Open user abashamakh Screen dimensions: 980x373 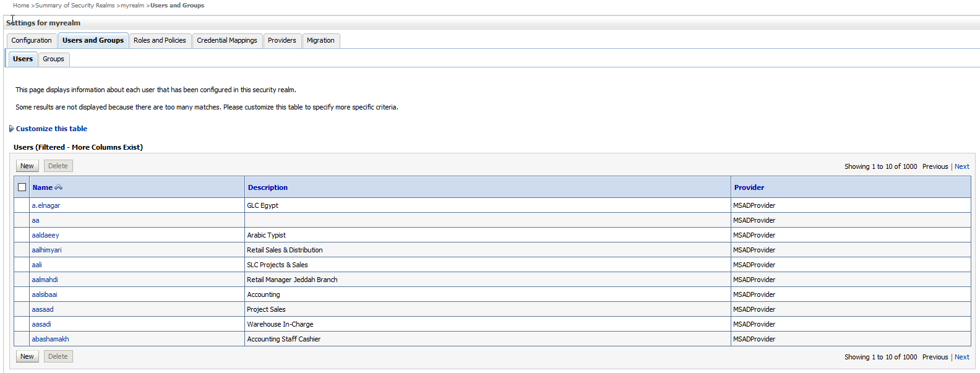tap(50, 339)
